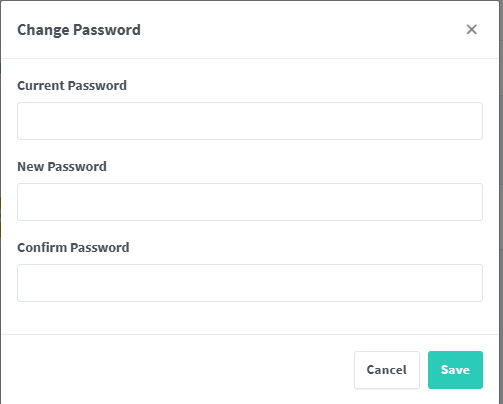Click the Confirm Password label text

[x=73, y=248]
